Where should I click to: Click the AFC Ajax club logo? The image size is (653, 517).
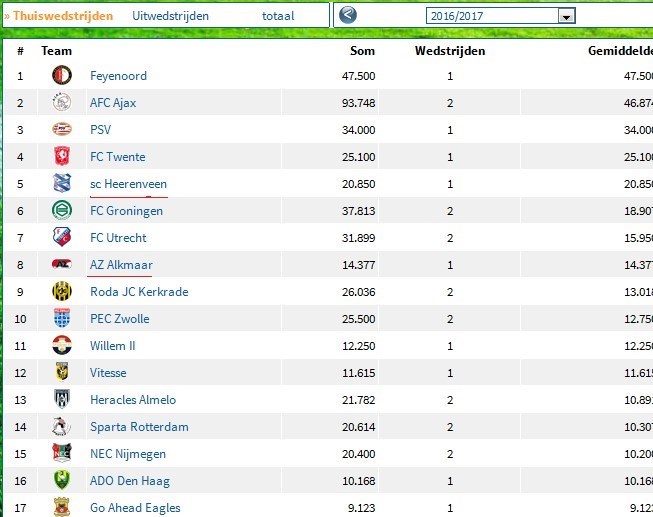click(62, 103)
